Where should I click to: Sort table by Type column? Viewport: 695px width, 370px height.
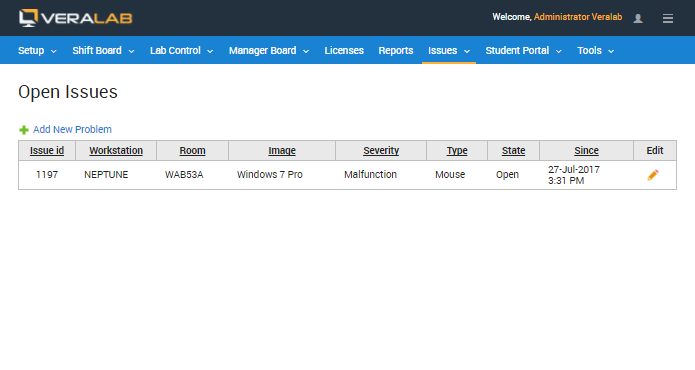coord(457,151)
